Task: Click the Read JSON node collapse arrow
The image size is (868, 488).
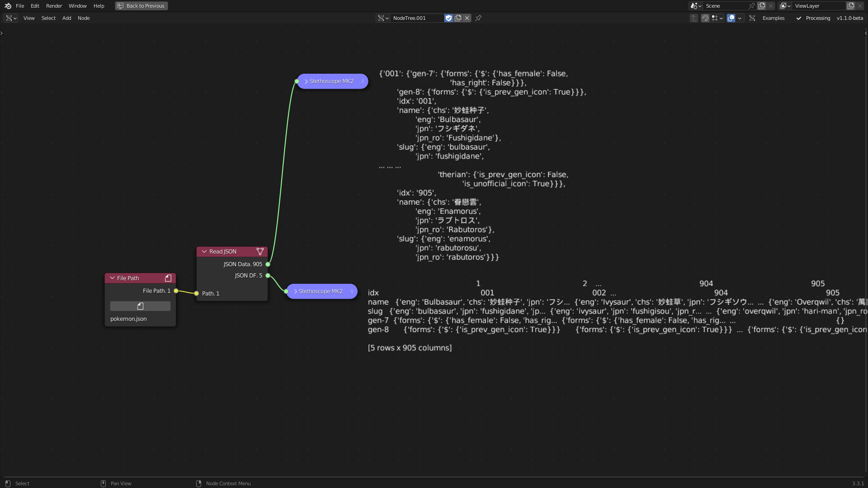Action: (x=204, y=251)
